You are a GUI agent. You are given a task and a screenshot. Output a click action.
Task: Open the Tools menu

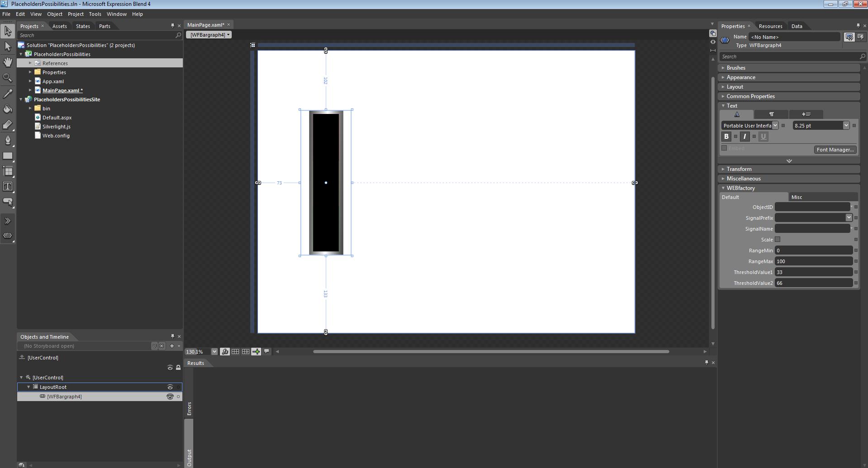click(95, 14)
